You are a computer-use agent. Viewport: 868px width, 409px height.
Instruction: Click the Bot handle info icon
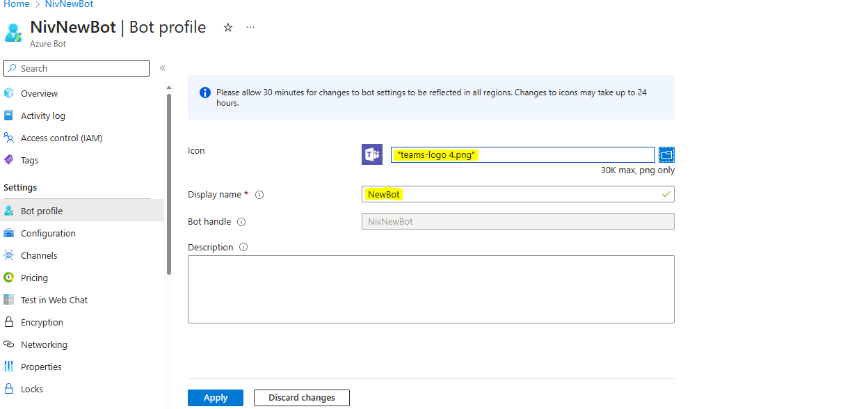point(241,222)
